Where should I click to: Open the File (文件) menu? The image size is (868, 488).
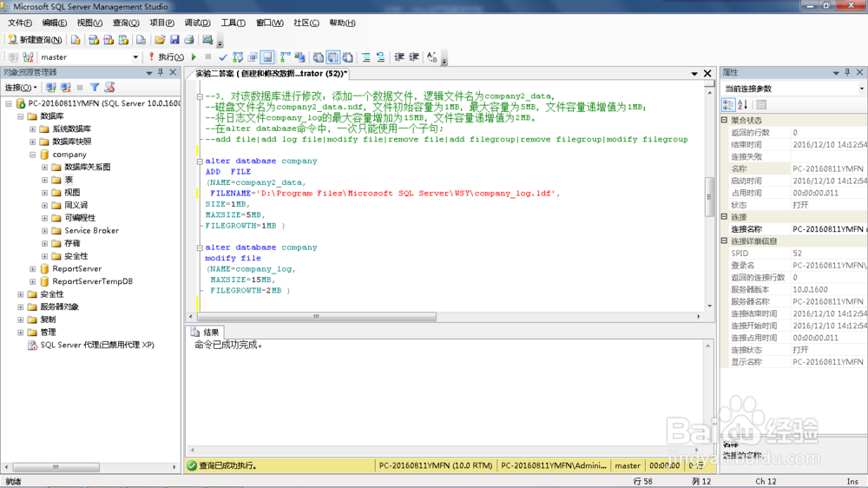click(x=20, y=23)
